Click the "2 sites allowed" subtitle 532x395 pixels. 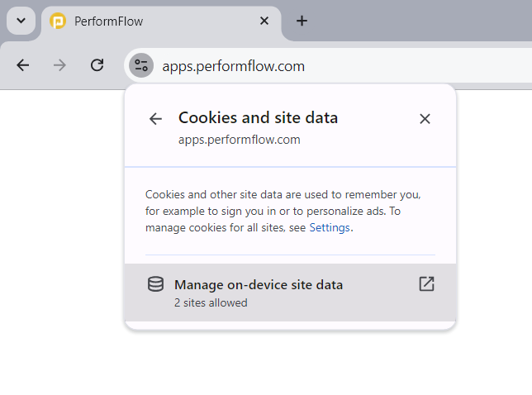(211, 302)
